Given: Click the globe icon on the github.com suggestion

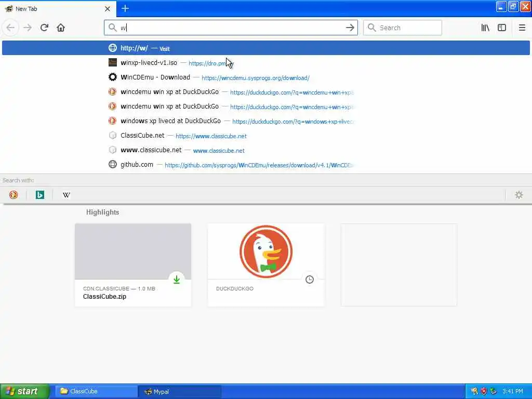Looking at the screenshot, I should 113,164.
